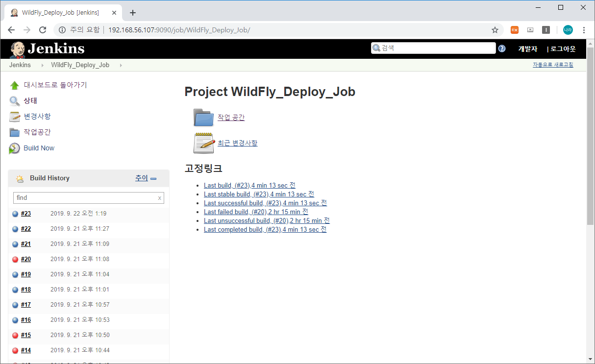Expand the WildFly_Deploy_Job breadcrumb arrow
This screenshot has height=364, width=595.
121,65
